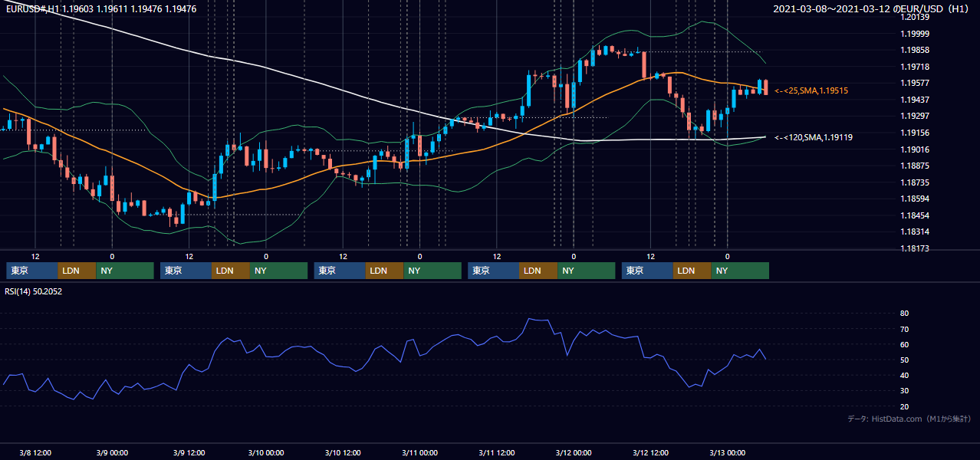980x460 pixels.
Task: Click price axis value 1.19858
Action: coord(915,50)
